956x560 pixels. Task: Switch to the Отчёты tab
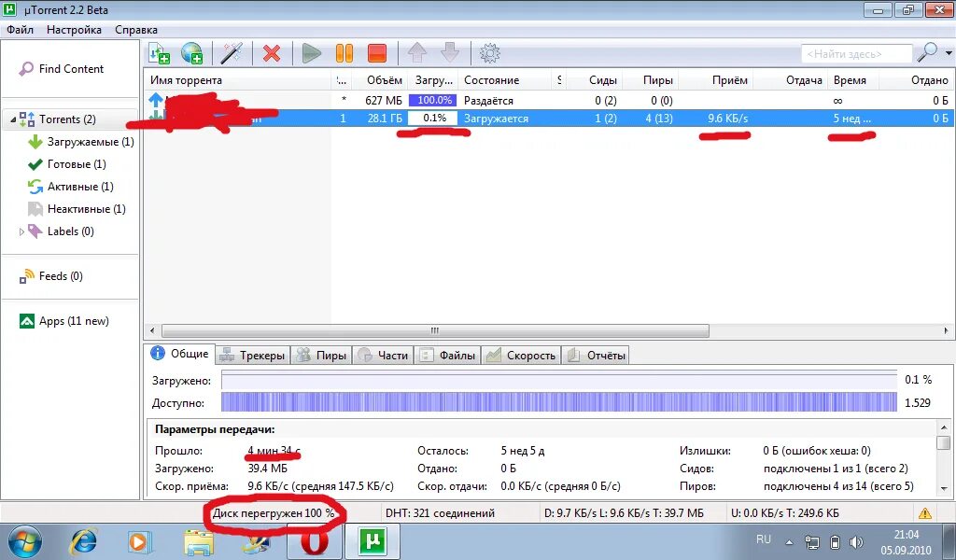click(x=596, y=356)
